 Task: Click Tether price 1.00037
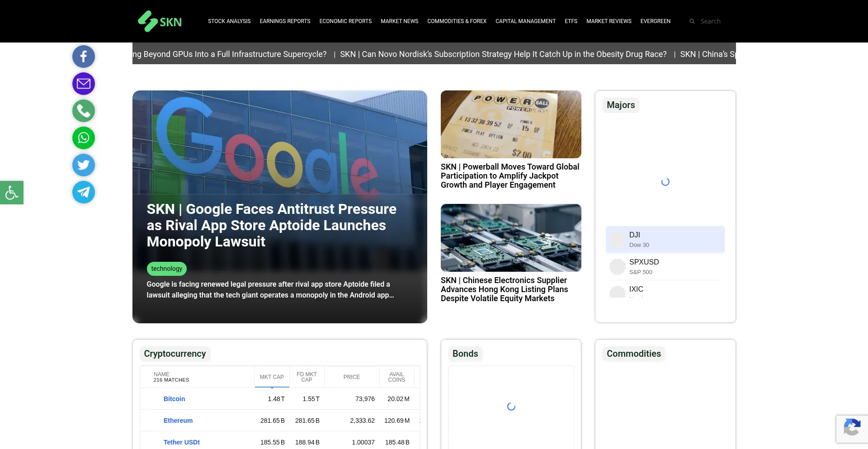coord(363,442)
